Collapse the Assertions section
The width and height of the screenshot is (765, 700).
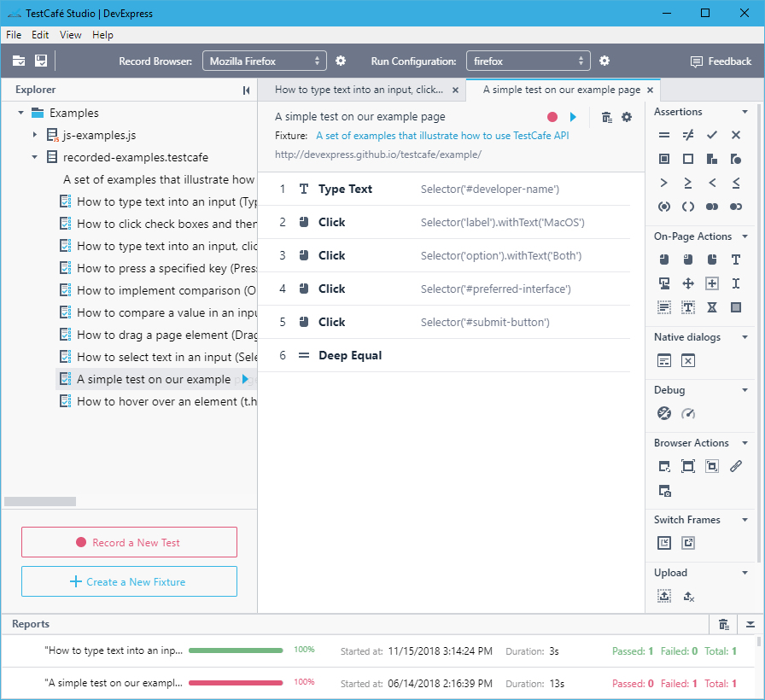coord(745,112)
